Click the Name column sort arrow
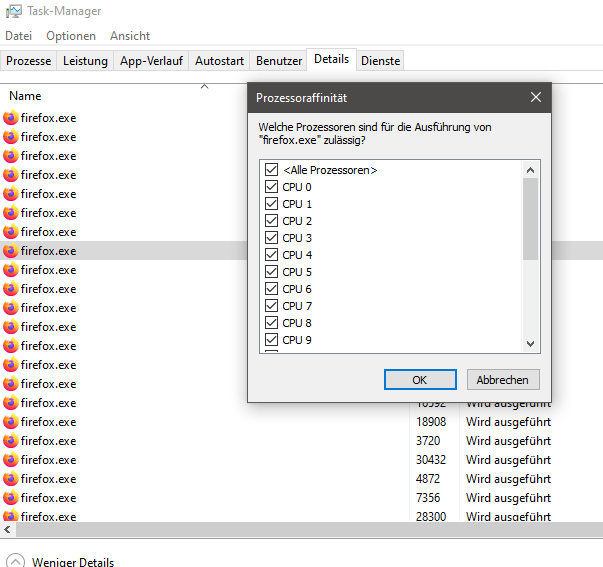 click(205, 87)
